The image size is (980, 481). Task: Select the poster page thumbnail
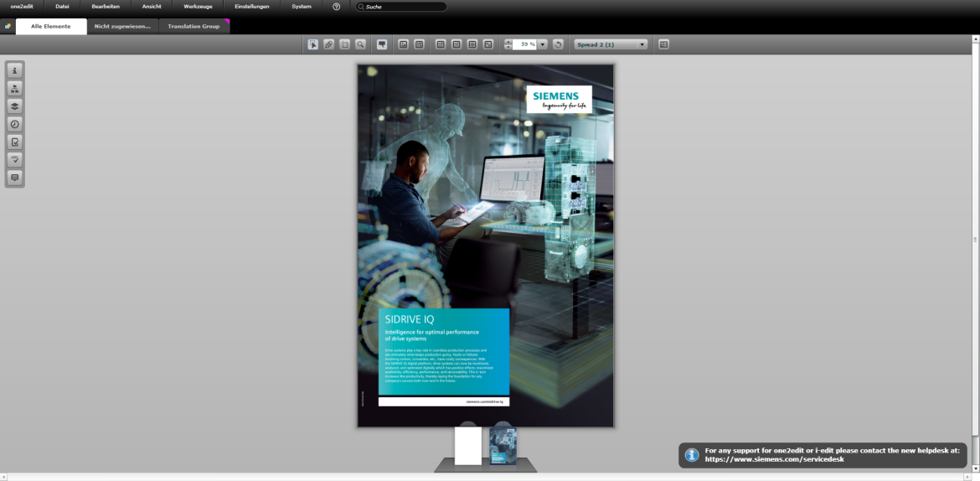pos(503,445)
